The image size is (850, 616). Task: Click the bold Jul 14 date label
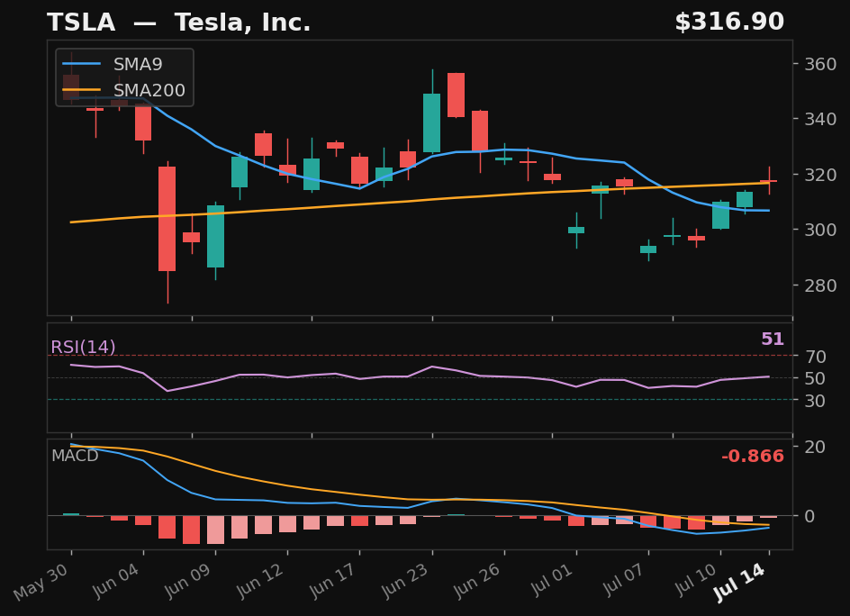pos(741,583)
